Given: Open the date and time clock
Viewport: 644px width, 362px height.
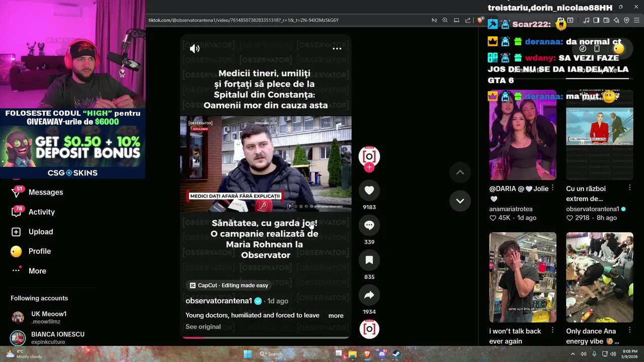Looking at the screenshot, I should pyautogui.click(x=630, y=354).
